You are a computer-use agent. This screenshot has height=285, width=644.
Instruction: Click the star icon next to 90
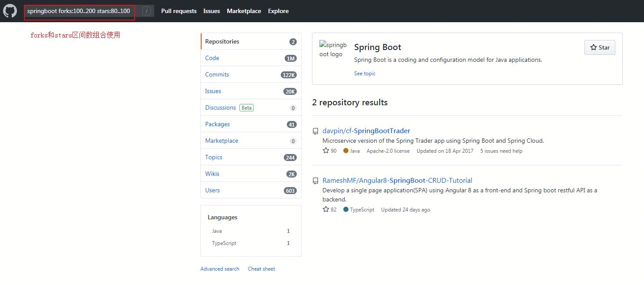click(x=326, y=151)
